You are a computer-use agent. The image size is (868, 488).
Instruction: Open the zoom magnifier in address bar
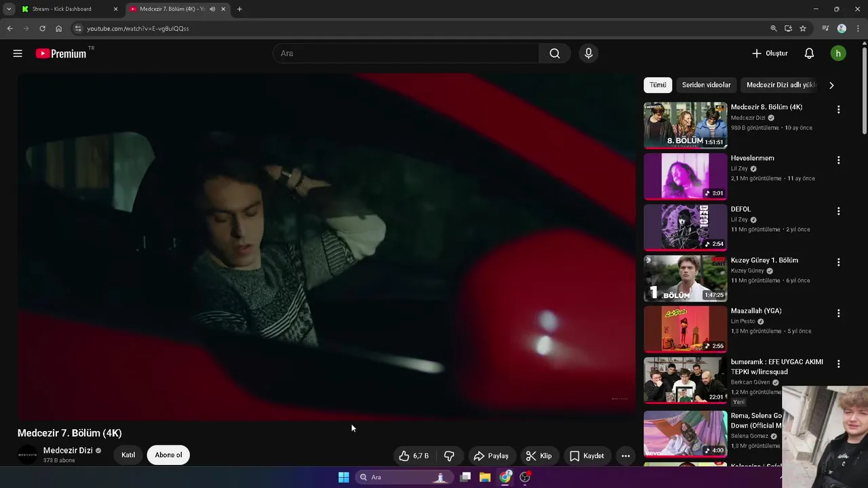[774, 28]
